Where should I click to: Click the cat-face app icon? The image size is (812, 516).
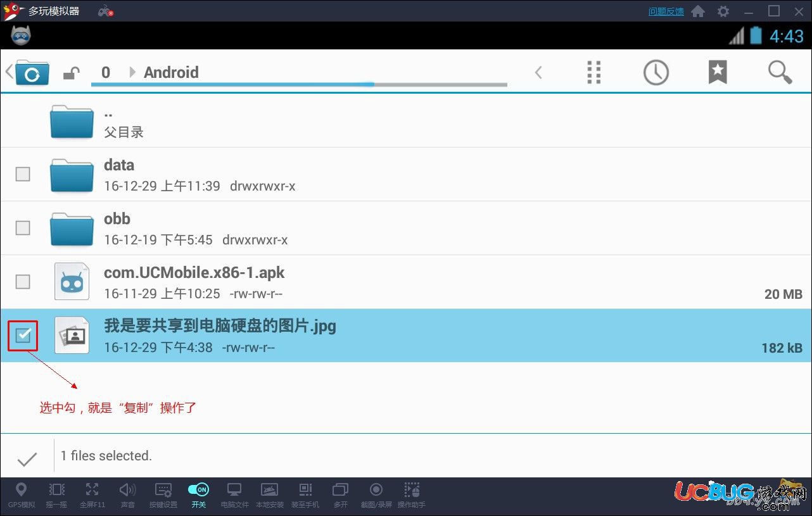click(21, 35)
